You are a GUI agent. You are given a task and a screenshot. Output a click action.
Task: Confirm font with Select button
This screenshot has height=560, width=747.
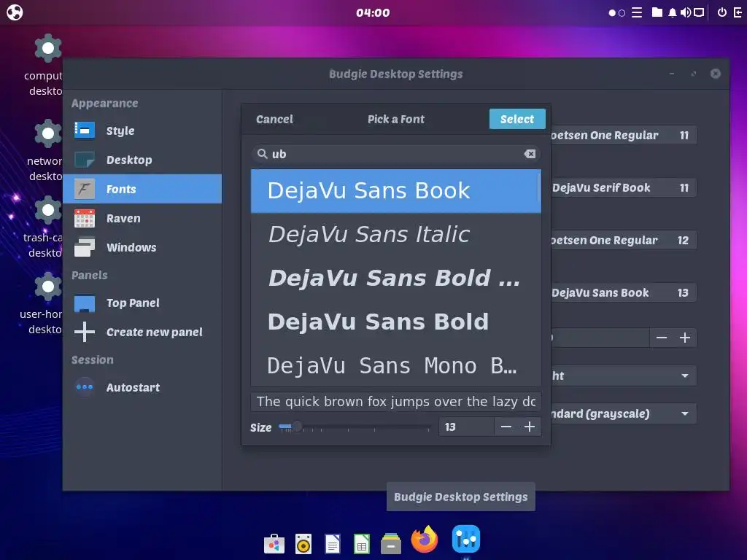tap(517, 119)
